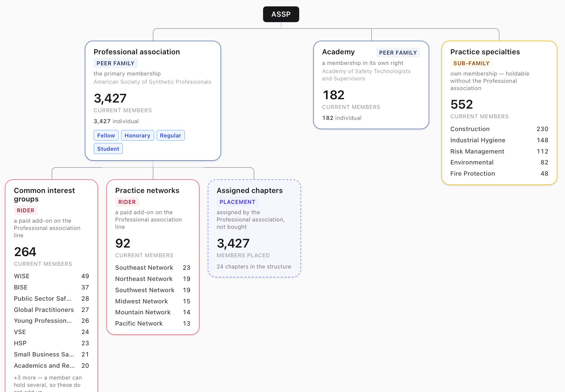Select the Fellow membership tag
The width and height of the screenshot is (565, 392).
coord(106,135)
